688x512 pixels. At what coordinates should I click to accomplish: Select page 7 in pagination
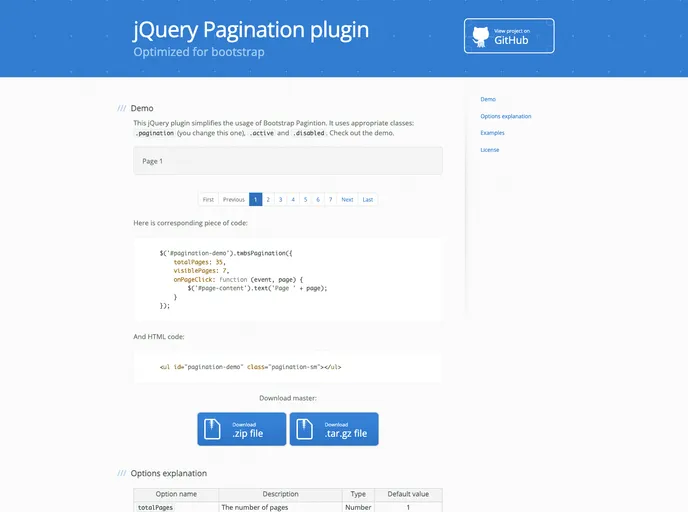click(x=330, y=200)
